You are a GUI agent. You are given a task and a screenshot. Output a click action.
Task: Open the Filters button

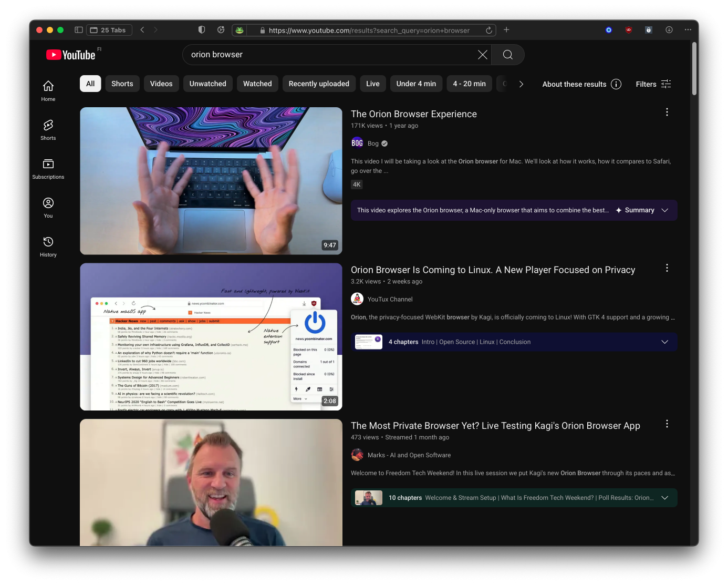653,84
